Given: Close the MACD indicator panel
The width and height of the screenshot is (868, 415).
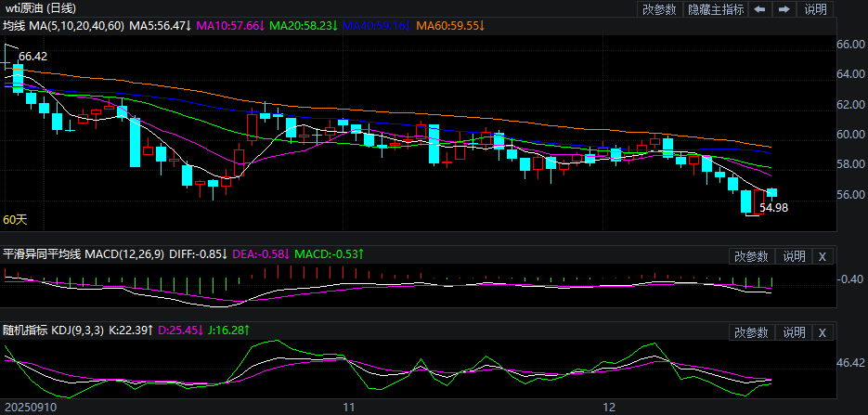Looking at the screenshot, I should [822, 256].
